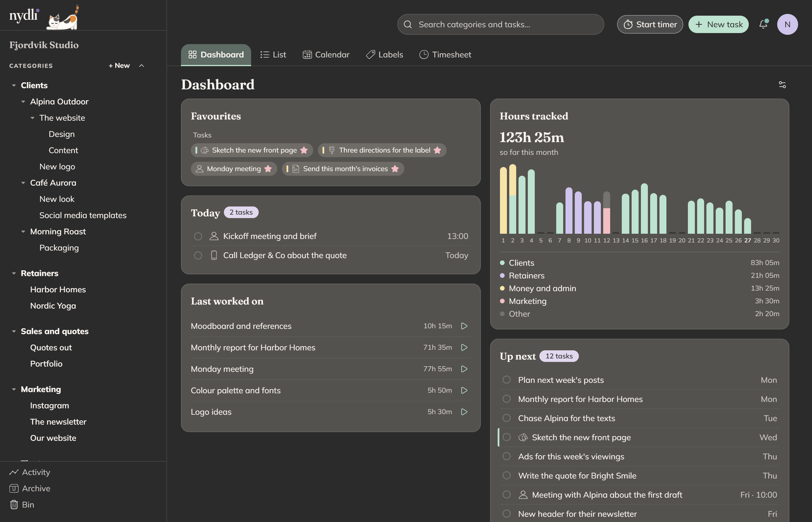Click the N user avatar
This screenshot has height=522, width=812.
tap(787, 24)
